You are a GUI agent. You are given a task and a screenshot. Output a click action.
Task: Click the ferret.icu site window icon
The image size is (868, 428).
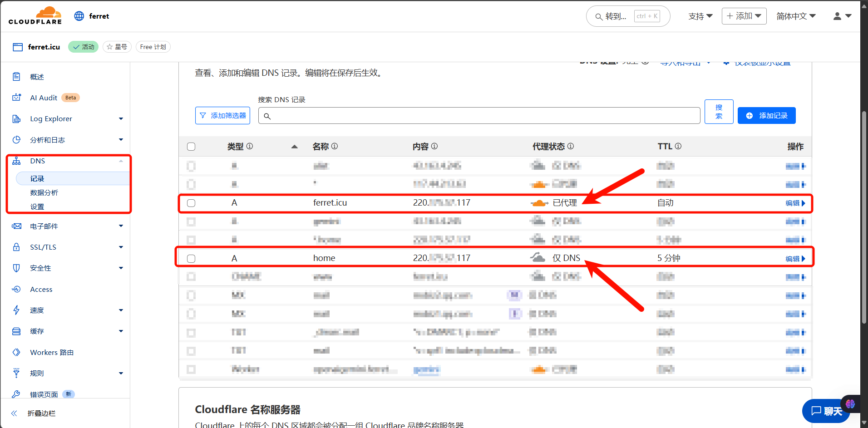coord(18,47)
